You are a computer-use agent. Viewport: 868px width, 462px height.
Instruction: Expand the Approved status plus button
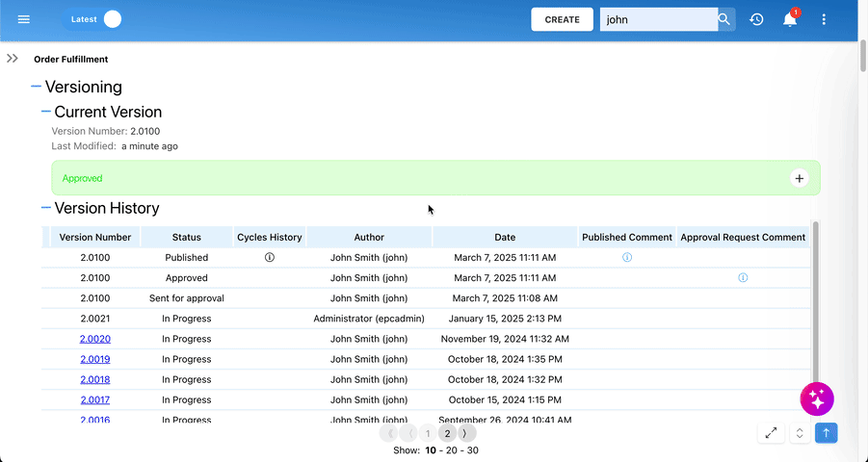coord(800,178)
